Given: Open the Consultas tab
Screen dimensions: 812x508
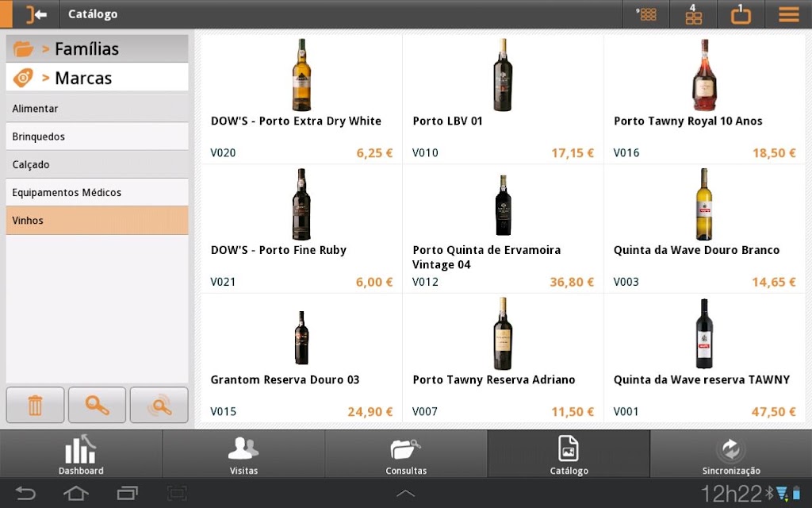Looking at the screenshot, I should pyautogui.click(x=406, y=453).
